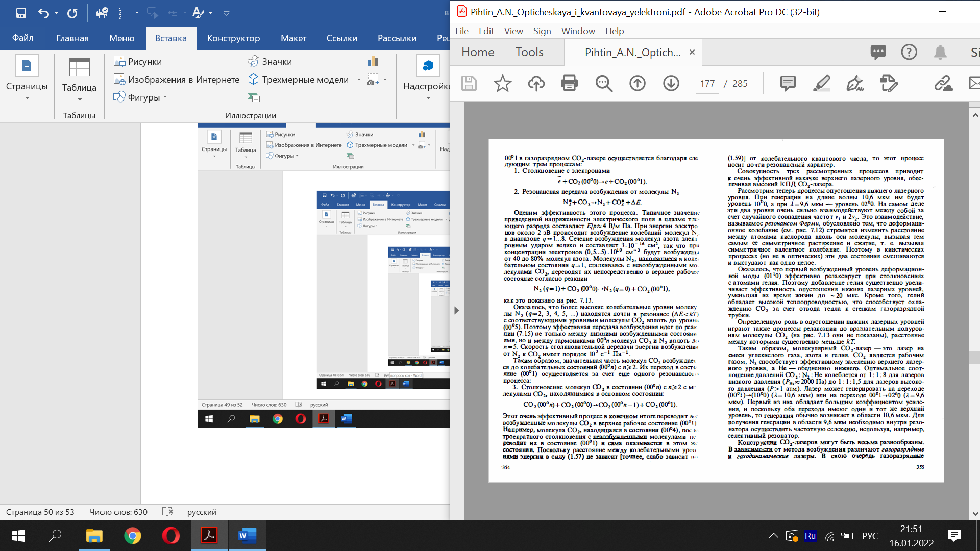Click the page number field showing 177
980x551 pixels.
(x=707, y=84)
